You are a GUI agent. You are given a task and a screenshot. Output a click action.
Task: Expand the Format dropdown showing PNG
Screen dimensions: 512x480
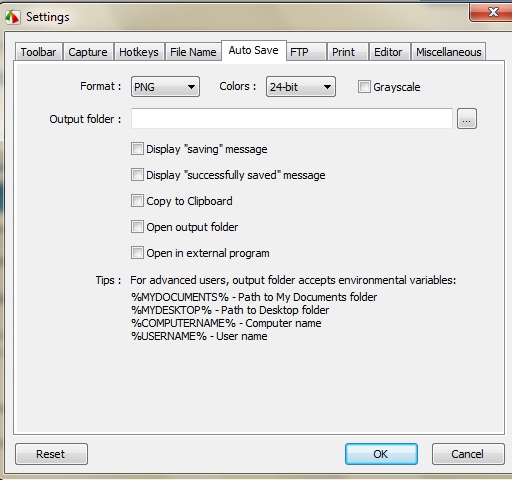click(165, 87)
